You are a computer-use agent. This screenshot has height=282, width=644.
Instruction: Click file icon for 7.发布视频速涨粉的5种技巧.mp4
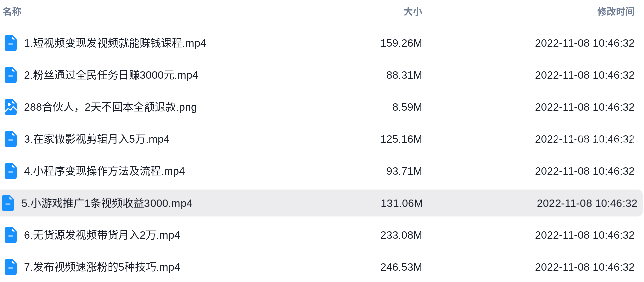(x=11, y=267)
